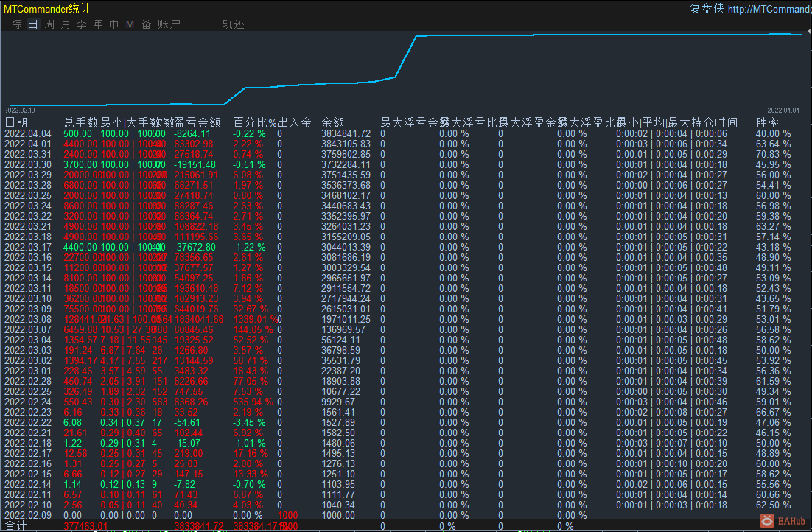This screenshot has width=812, height=532.
Task: Click the 535.94 % percentage cell
Action: tap(253, 402)
